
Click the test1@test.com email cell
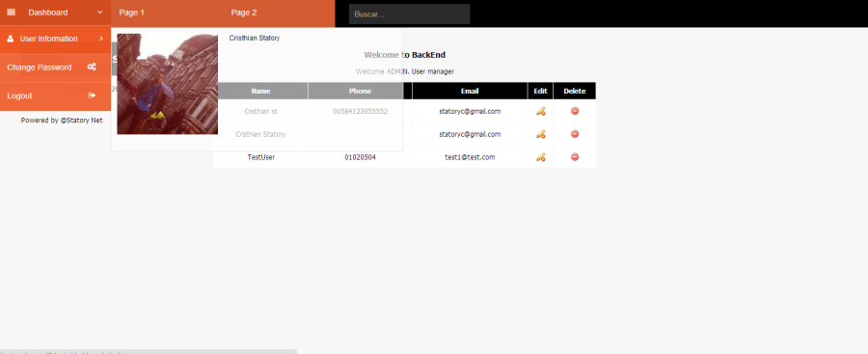(x=470, y=157)
